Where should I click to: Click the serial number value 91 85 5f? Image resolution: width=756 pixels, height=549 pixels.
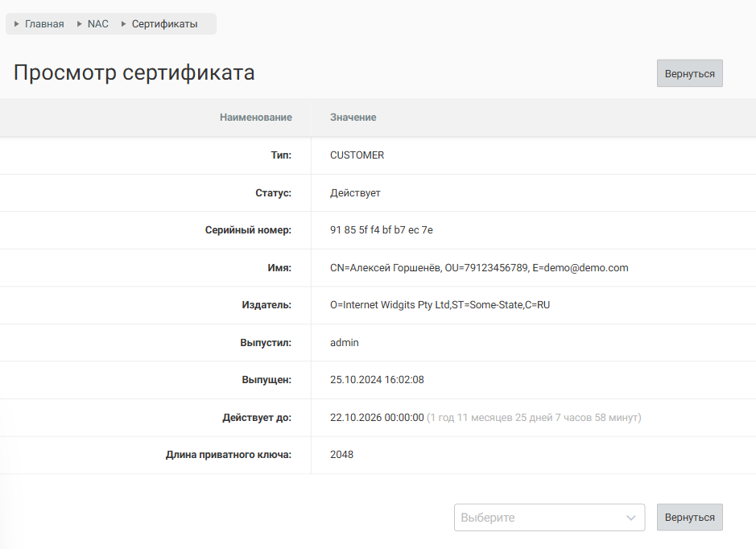381,230
